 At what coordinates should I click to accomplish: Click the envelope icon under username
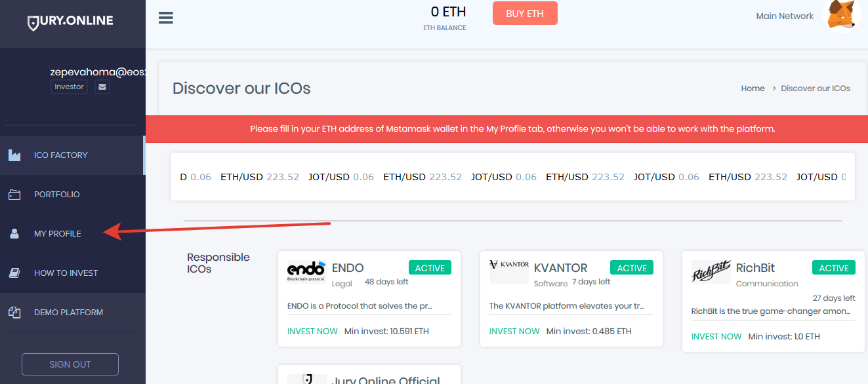[x=102, y=86]
